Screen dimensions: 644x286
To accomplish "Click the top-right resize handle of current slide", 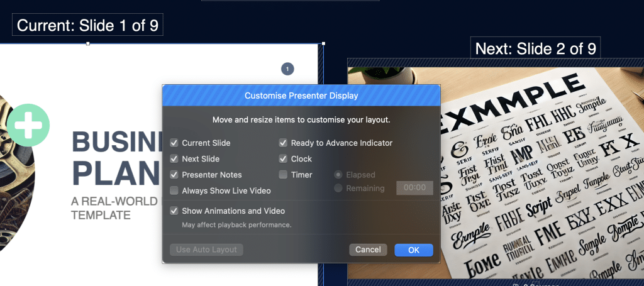I will [x=323, y=43].
